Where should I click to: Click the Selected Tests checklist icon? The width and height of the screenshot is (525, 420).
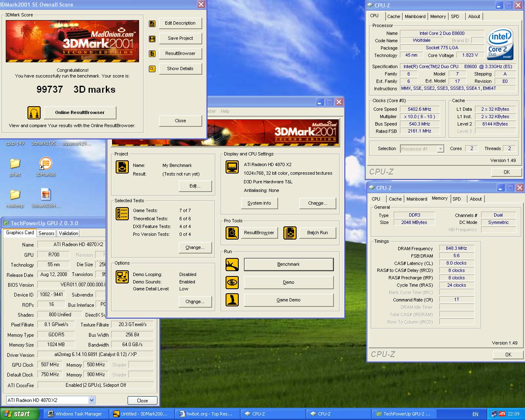(122, 214)
